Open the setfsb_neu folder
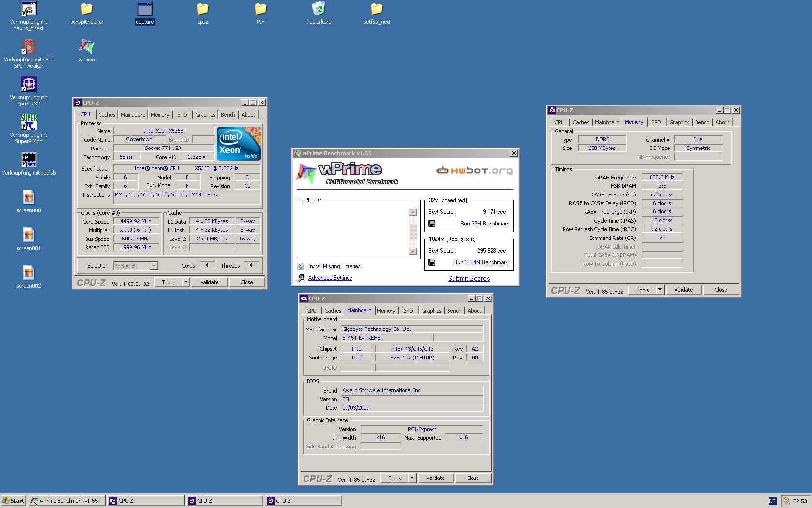The height and width of the screenshot is (508, 812). 377,10
